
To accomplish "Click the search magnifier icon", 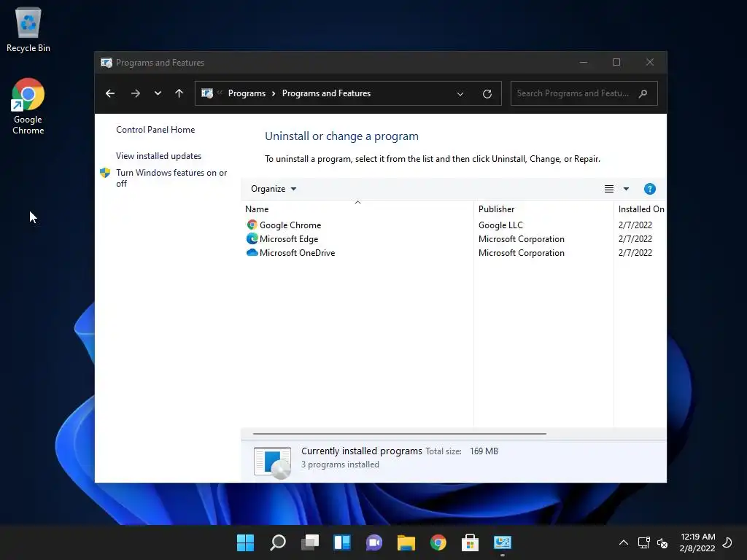I will [643, 93].
